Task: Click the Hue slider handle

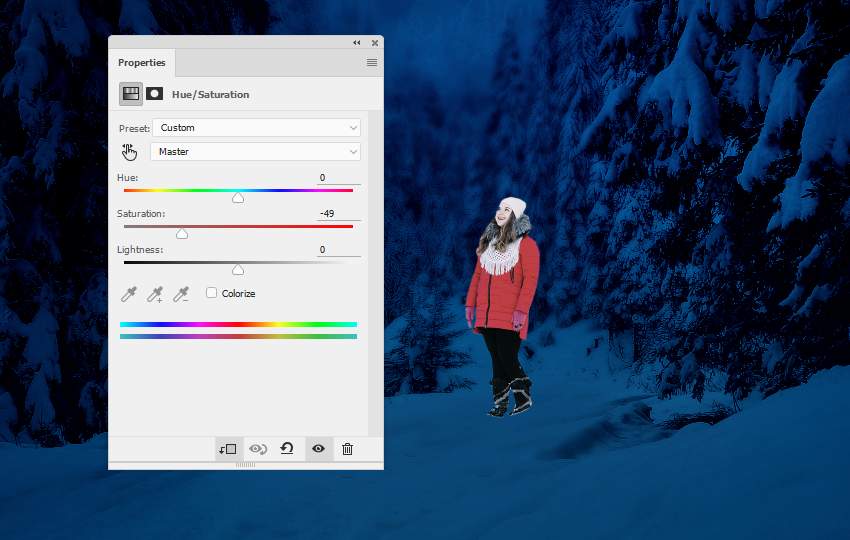Action: click(x=238, y=198)
